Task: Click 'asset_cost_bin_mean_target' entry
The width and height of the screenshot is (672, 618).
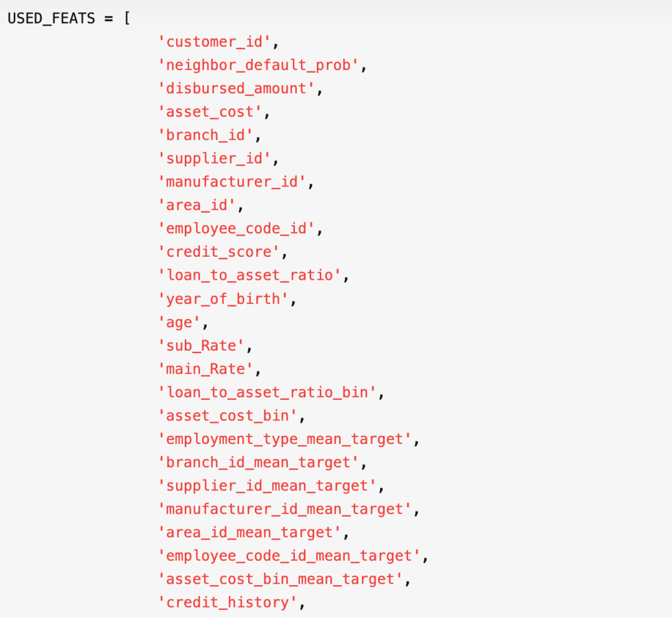Action: coord(280,579)
